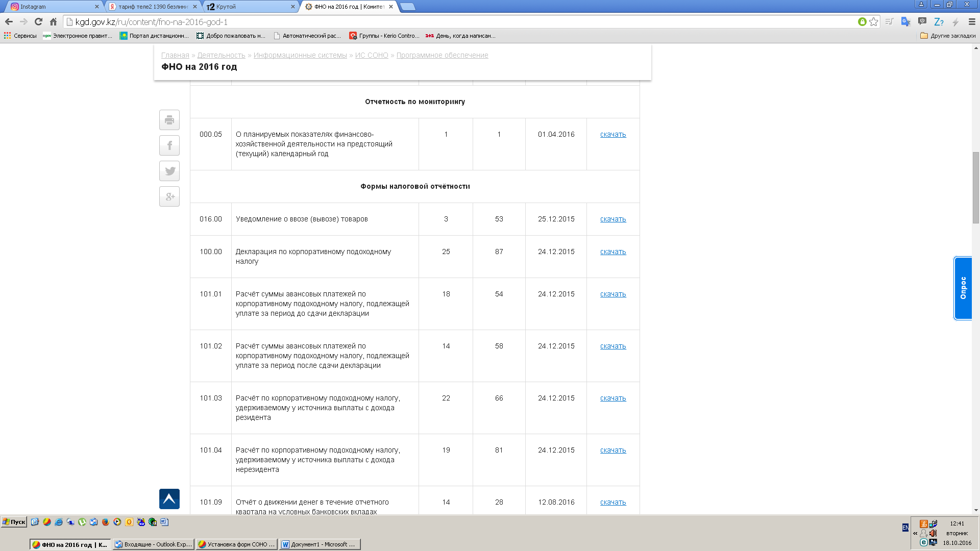This screenshot has width=980, height=551.
Task: Click the scroll-to-top arrow button
Action: (x=169, y=499)
